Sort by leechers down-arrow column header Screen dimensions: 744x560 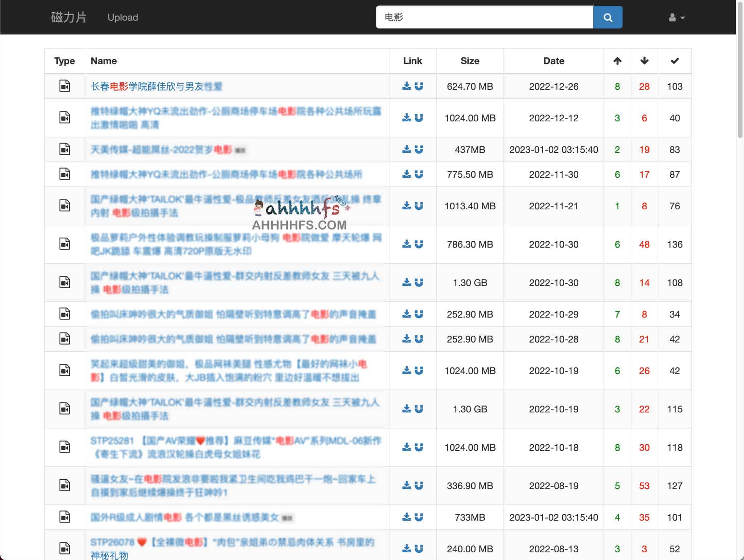[644, 61]
